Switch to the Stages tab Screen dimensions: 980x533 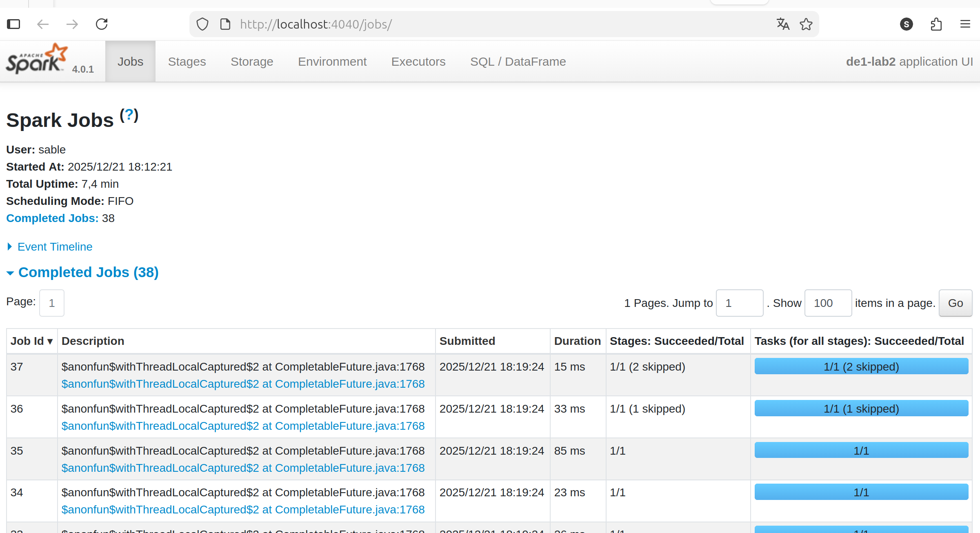[187, 61]
